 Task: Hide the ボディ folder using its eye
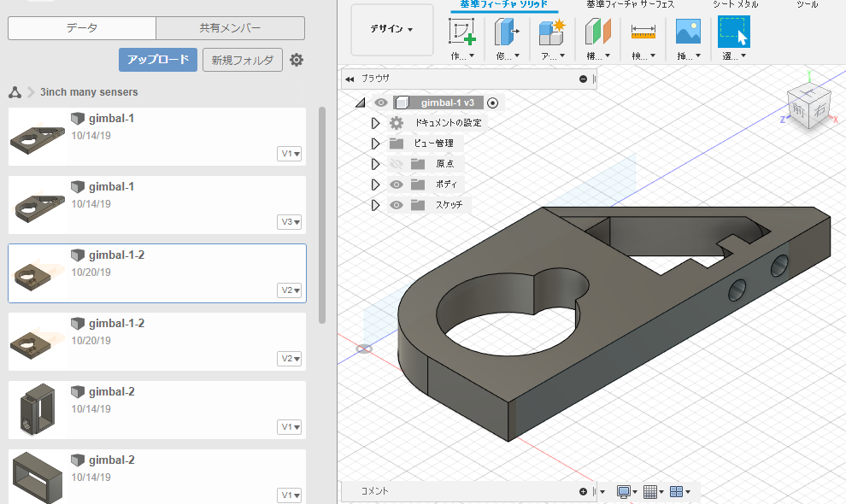[397, 185]
